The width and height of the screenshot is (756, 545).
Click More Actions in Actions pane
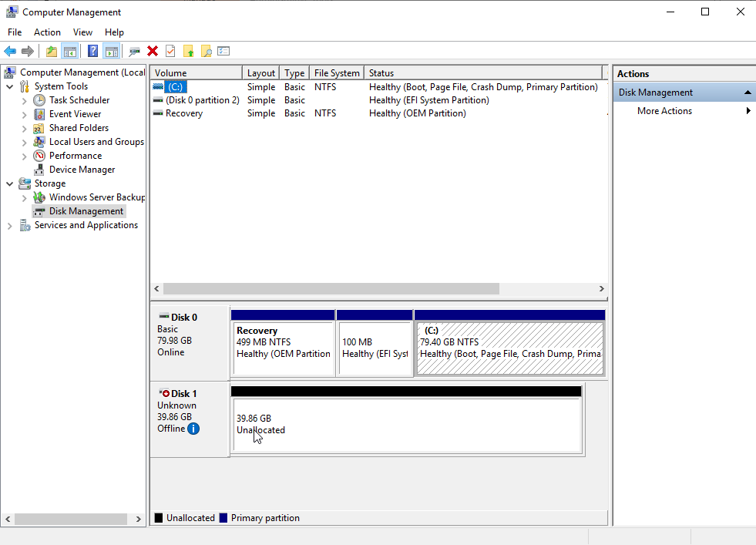pyautogui.click(x=664, y=111)
